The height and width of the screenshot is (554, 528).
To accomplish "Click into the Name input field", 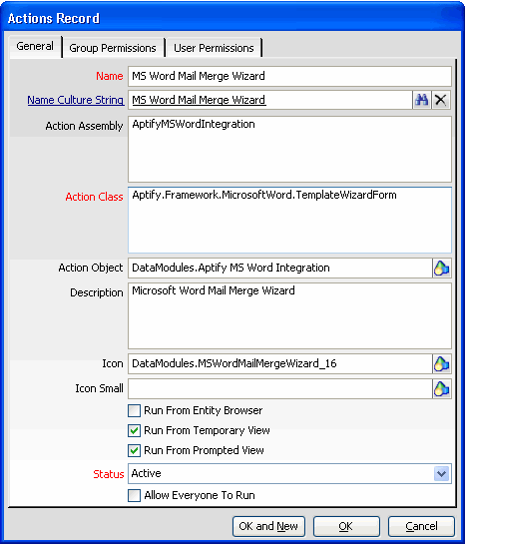I will tap(289, 76).
